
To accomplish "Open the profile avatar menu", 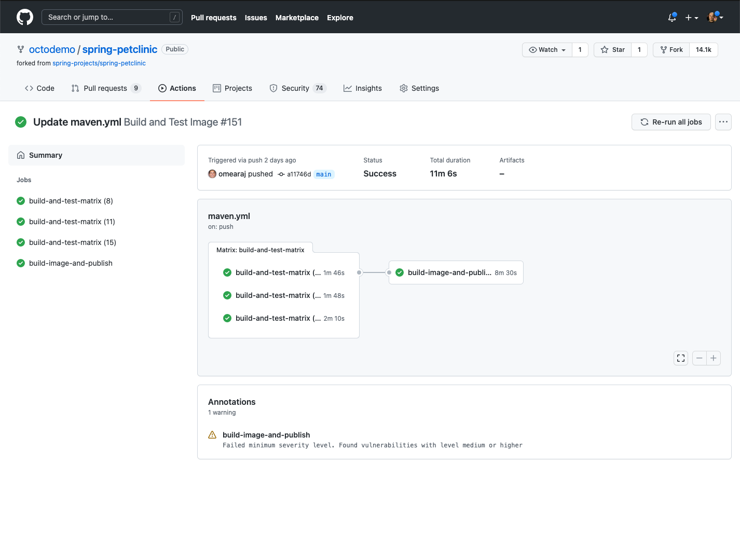I will (715, 17).
